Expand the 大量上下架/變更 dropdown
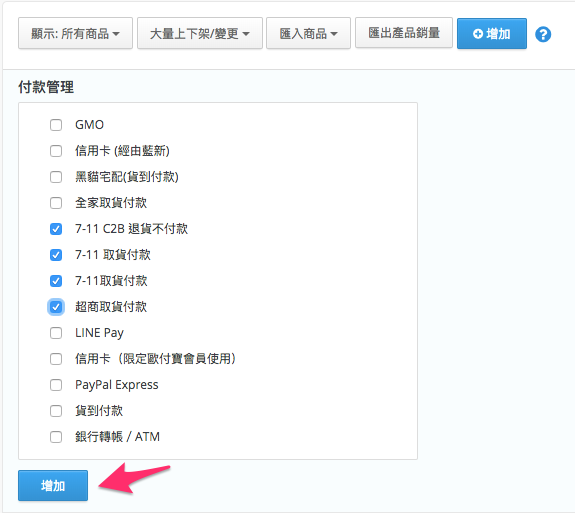575x513 pixels. pyautogui.click(x=200, y=33)
